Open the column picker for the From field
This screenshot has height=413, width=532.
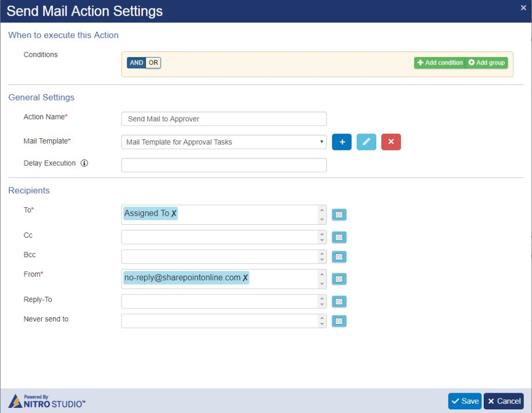point(339,278)
